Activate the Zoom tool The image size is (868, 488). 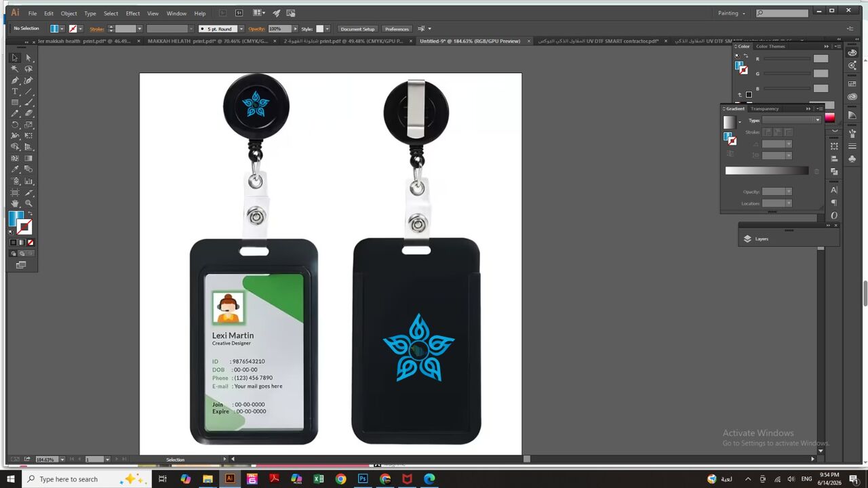[28, 203]
